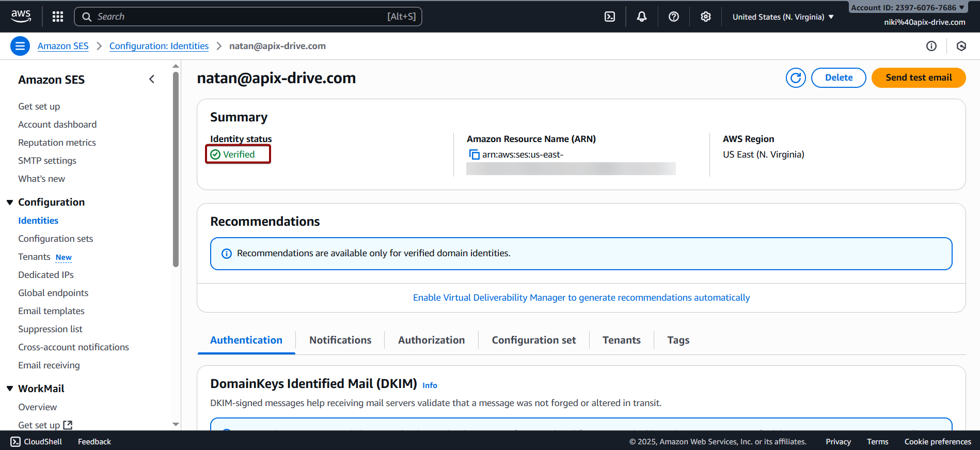Viewport: 980px width, 450px height.
Task: Open the help question mark menu
Action: coord(674,17)
